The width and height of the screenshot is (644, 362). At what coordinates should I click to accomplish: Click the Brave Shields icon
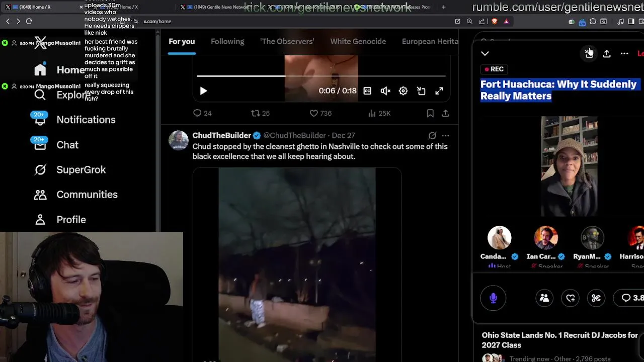(494, 21)
